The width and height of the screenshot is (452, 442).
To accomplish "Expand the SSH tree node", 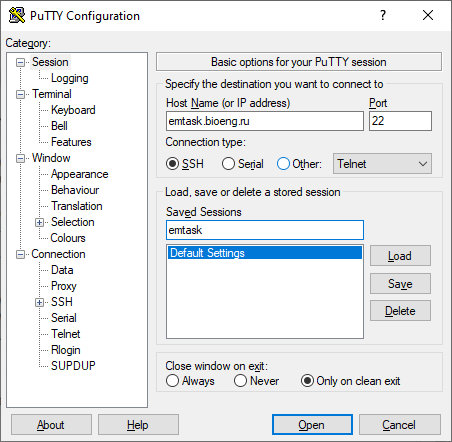I will (39, 302).
